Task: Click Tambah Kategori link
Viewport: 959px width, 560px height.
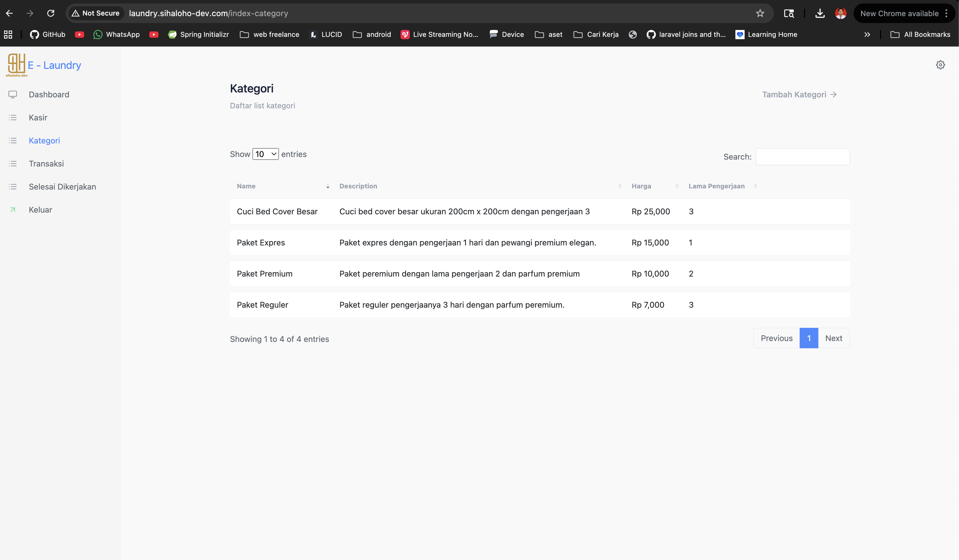Action: (799, 94)
